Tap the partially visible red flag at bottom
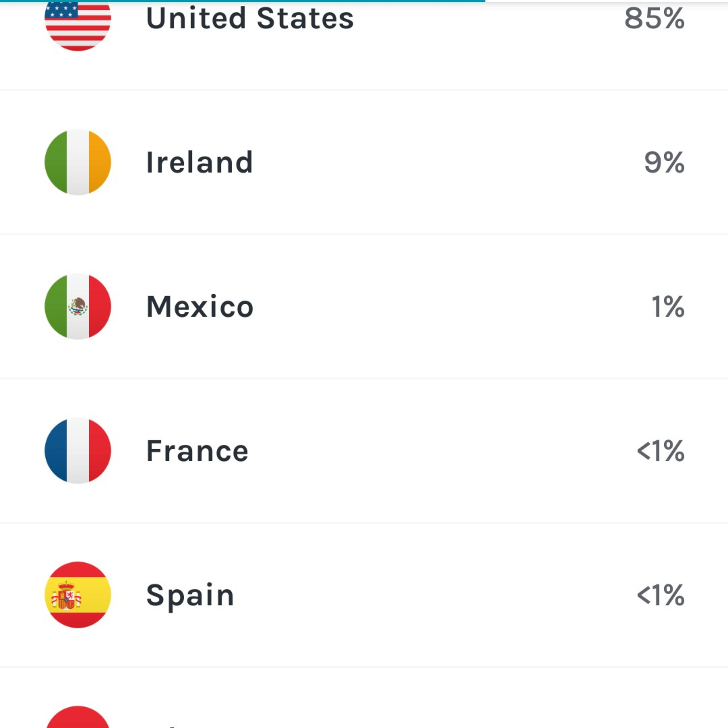Viewport: 728px width, 728px height. click(x=78, y=718)
